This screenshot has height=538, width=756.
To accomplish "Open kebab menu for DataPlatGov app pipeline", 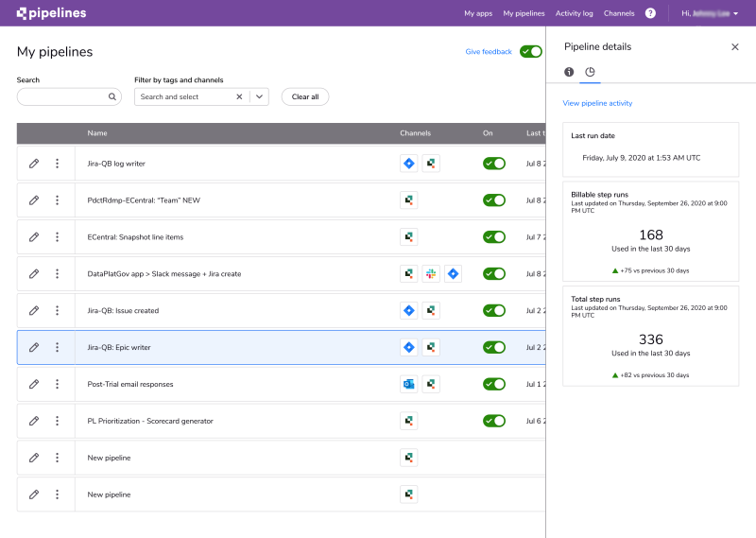I will pos(57,273).
